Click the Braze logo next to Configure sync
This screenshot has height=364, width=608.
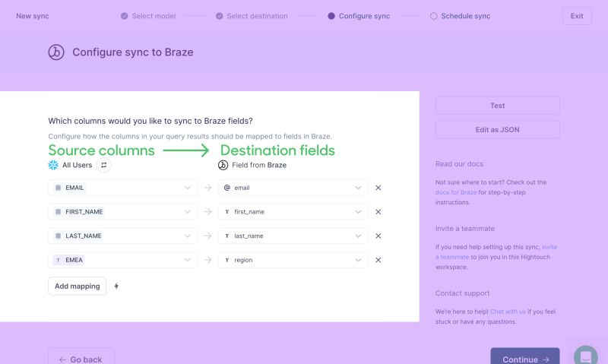pos(56,52)
